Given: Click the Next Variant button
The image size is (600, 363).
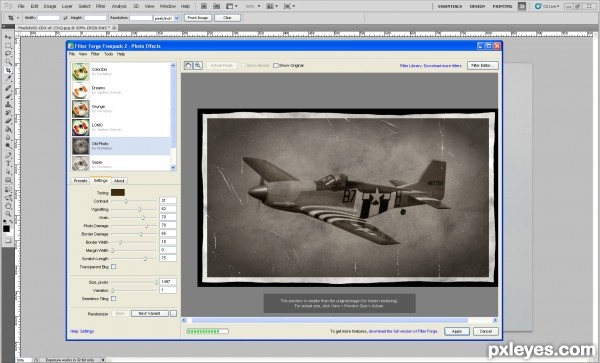Looking at the screenshot, I should (150, 314).
